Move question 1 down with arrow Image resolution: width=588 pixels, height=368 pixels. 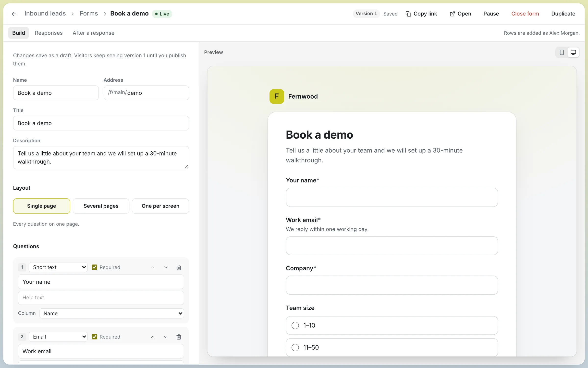[x=166, y=267]
